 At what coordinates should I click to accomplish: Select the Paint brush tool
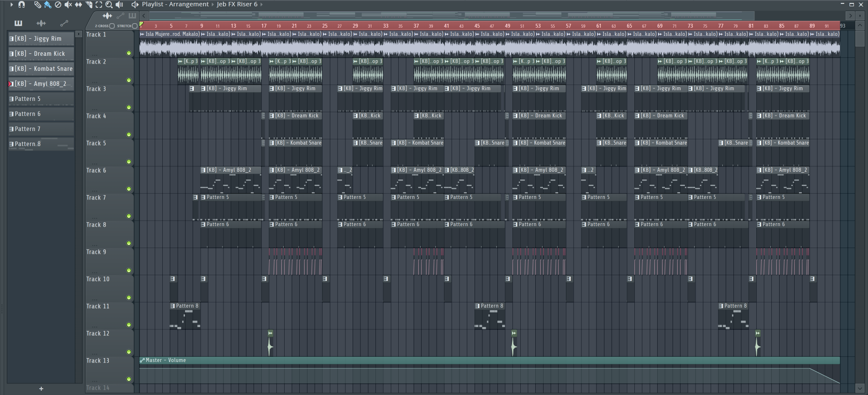coord(48,4)
